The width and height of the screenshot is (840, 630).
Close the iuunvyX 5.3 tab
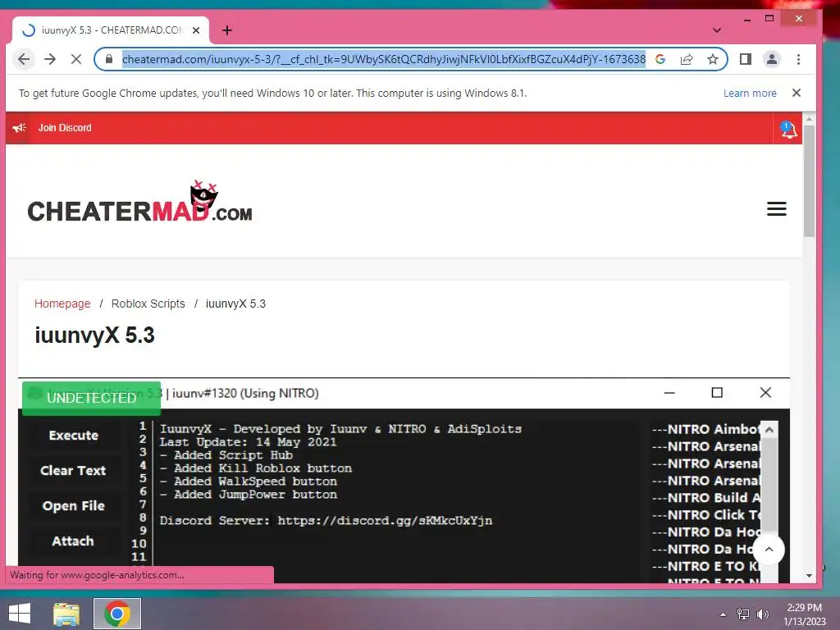(x=196, y=30)
